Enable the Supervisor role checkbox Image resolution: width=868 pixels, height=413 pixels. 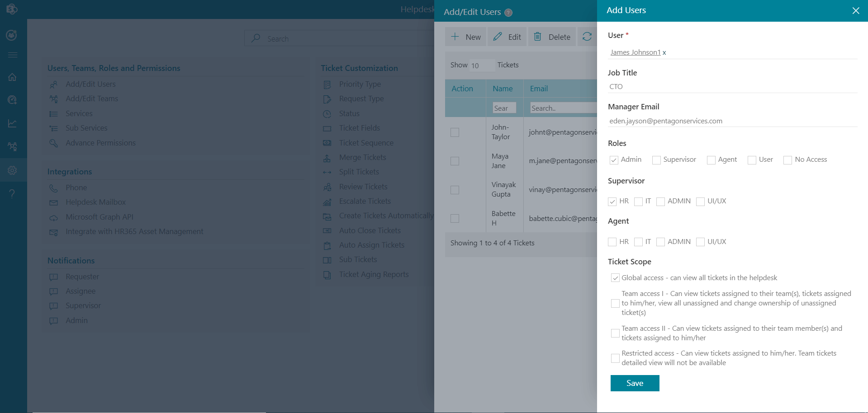coord(656,160)
